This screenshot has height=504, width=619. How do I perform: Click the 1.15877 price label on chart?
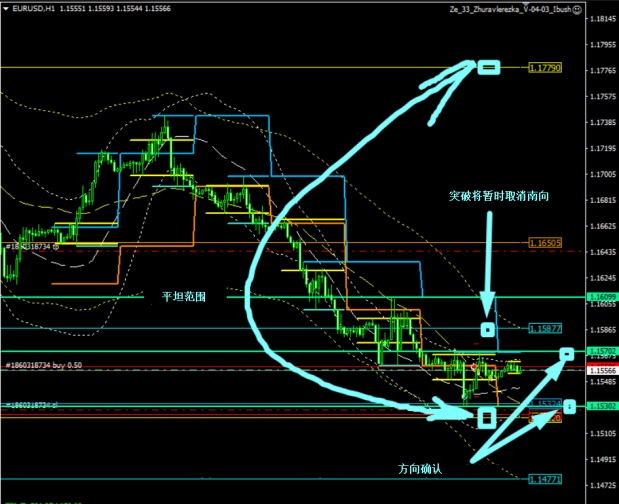(x=539, y=327)
